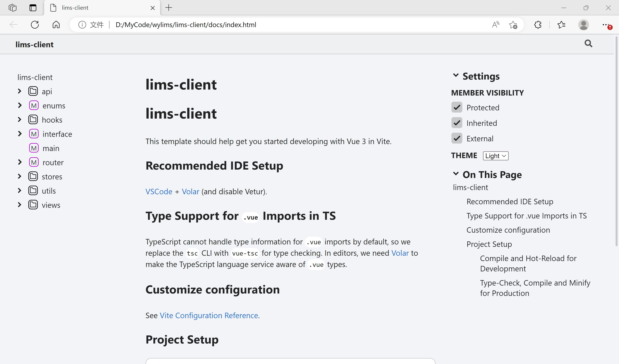Expand the interface tree node

point(20,134)
